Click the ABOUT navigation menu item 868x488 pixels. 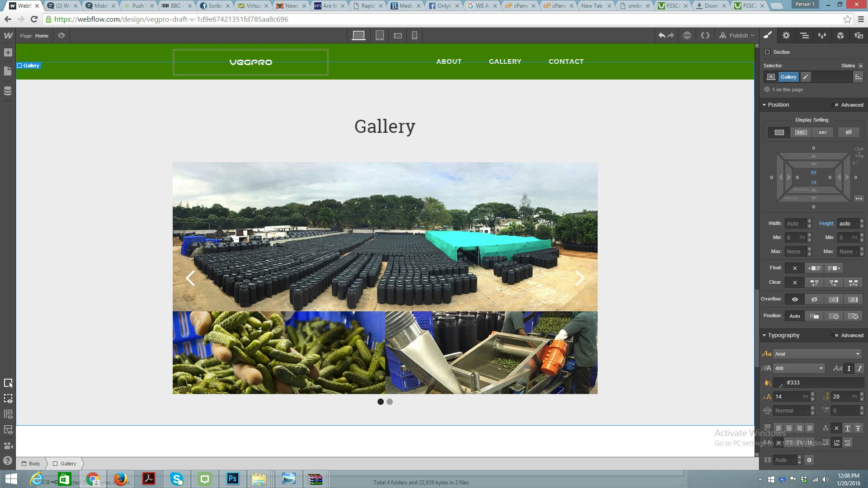pyautogui.click(x=448, y=61)
